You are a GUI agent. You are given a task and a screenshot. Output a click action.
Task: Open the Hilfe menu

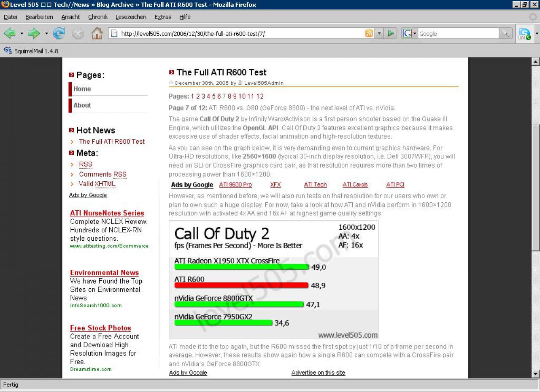[x=185, y=17]
